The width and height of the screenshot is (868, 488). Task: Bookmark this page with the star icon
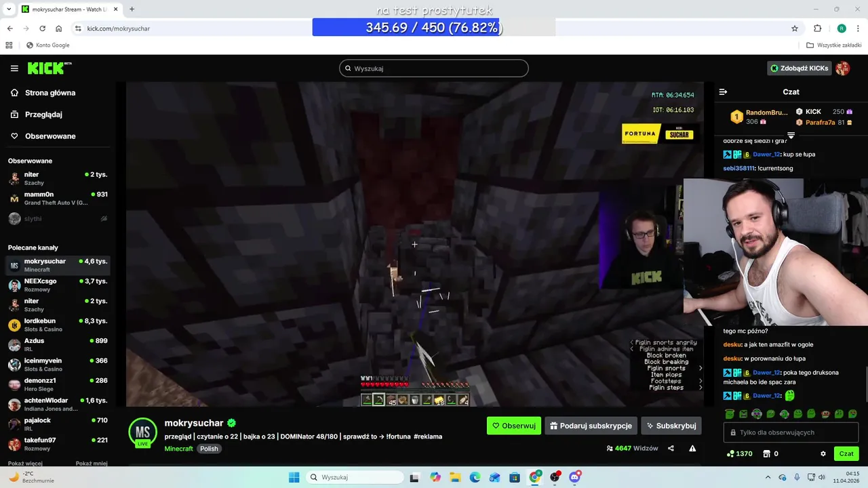click(795, 28)
